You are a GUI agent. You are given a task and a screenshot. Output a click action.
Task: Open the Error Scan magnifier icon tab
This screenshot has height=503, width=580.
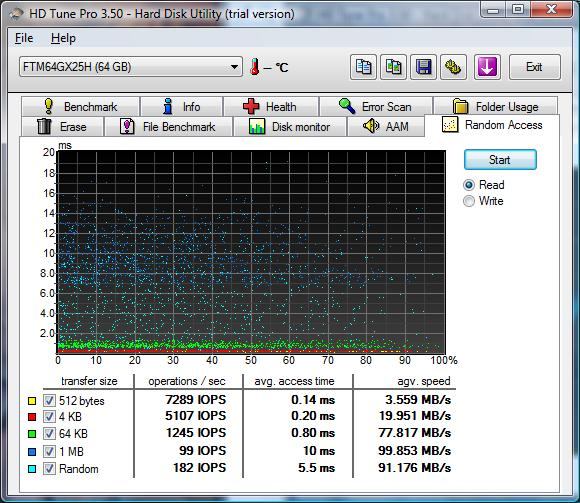(x=347, y=106)
